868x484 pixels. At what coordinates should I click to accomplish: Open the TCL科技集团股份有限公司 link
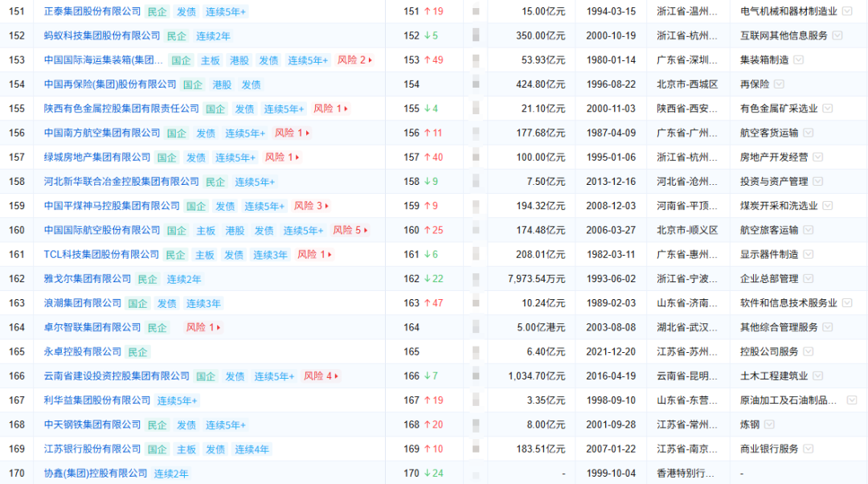click(101, 255)
